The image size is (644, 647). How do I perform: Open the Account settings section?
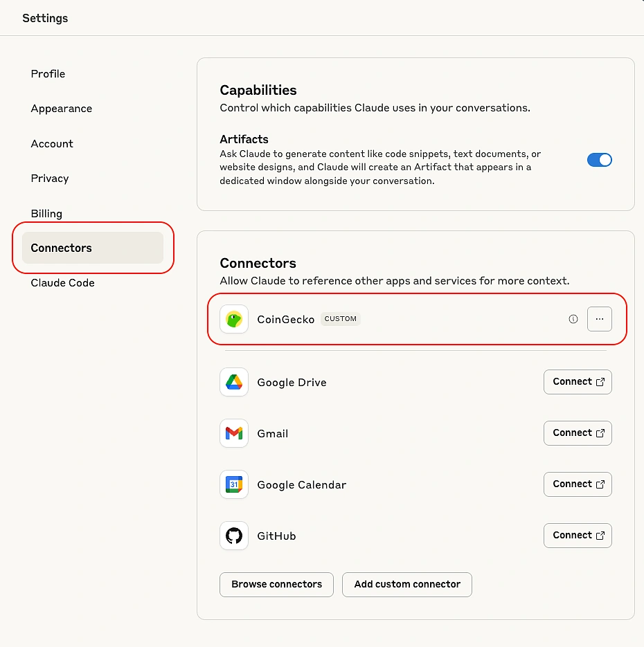pyautogui.click(x=52, y=144)
